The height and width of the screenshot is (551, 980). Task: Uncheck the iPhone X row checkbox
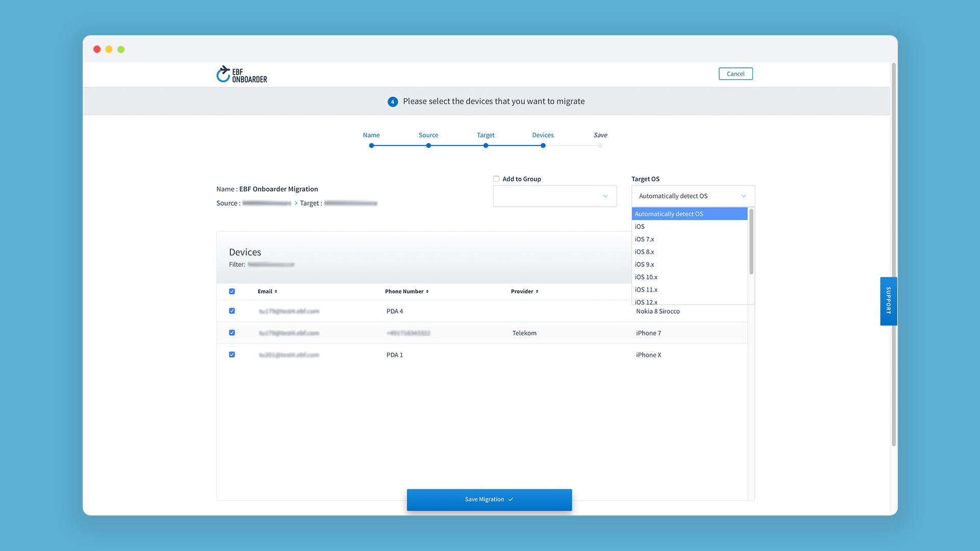click(x=232, y=355)
